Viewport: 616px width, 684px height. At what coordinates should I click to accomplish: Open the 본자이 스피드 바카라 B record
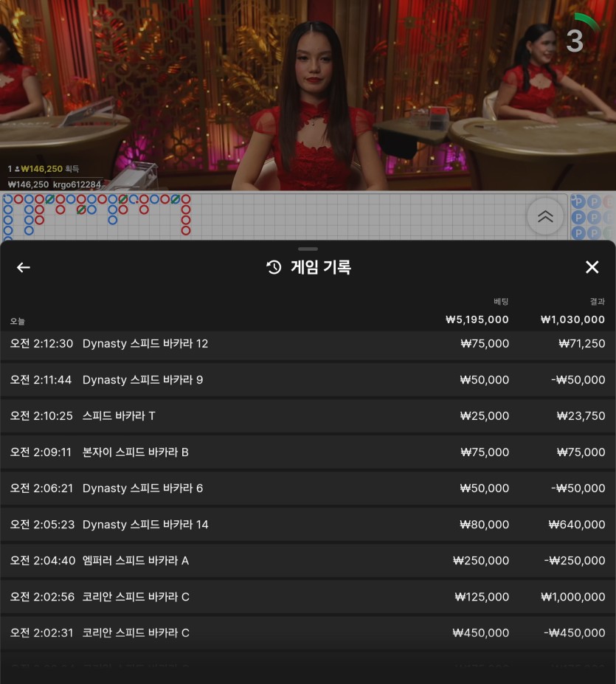coord(308,452)
